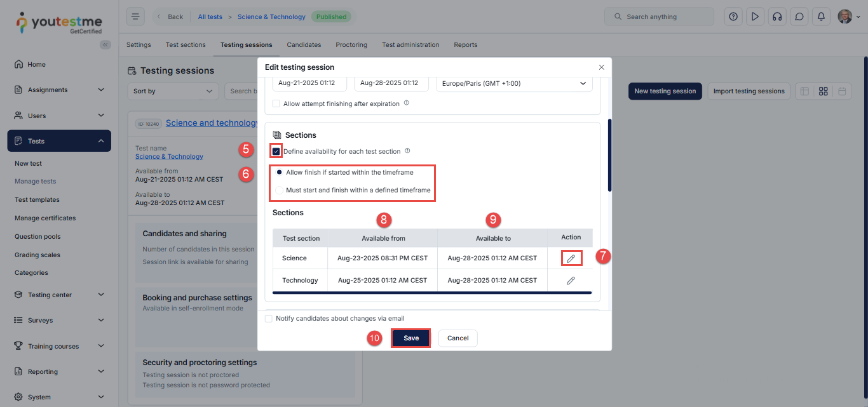This screenshot has width=868, height=407.
Task: Click the pencil edit icon for Technology section
Action: [571, 281]
